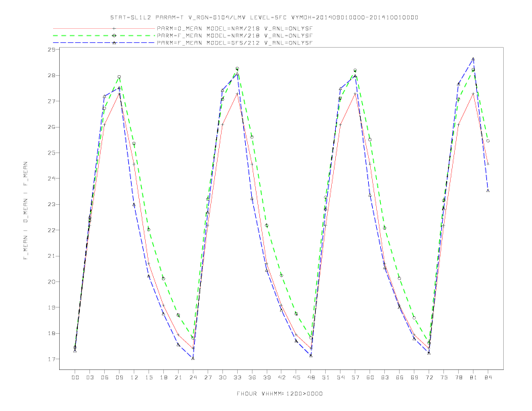Select legend entry PARM=O_MEAN MODEL=NAM/218
The image size is (532, 411).
pos(234,28)
